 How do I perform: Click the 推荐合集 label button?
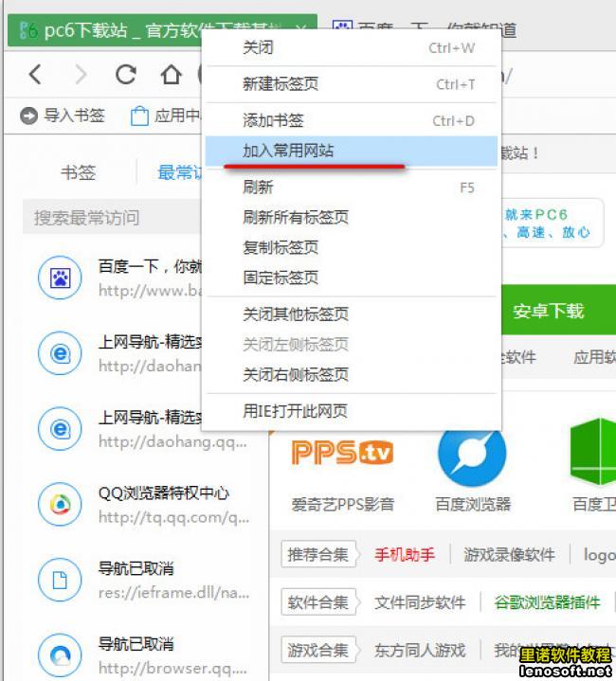tap(318, 555)
